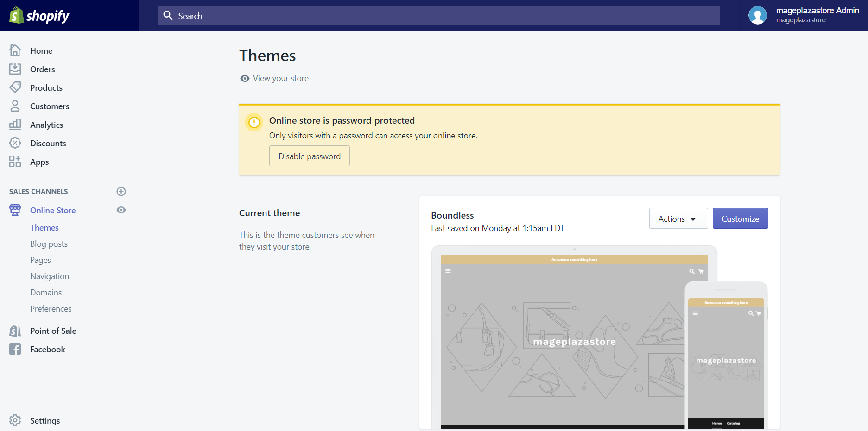The width and height of the screenshot is (868, 431).
Task: Click the eye icon beside View your store
Action: (245, 79)
